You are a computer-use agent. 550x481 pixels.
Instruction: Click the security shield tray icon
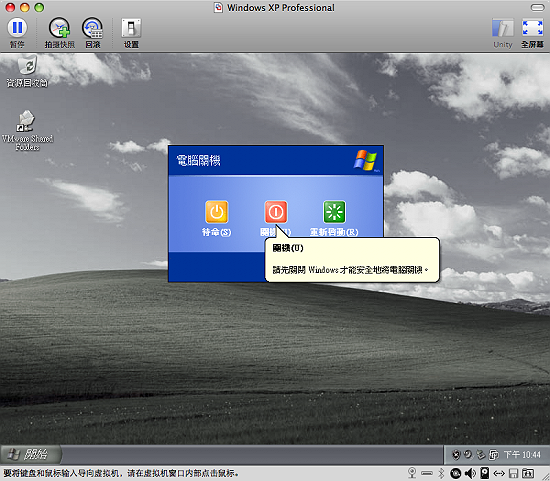pos(456,455)
